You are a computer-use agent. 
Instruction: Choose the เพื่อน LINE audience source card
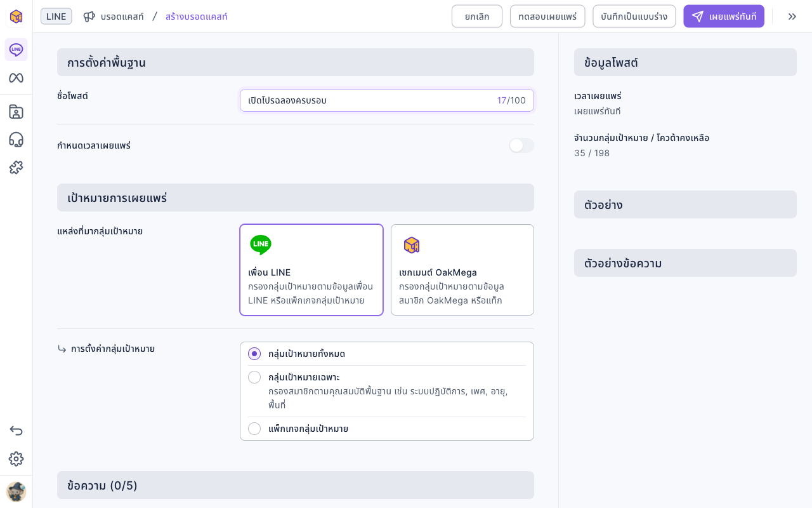point(311,270)
